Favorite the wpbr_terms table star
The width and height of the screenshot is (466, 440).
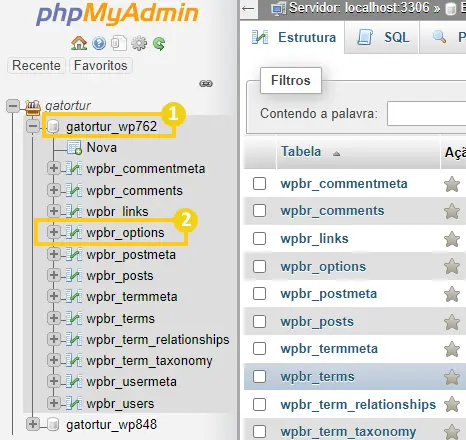point(452,377)
